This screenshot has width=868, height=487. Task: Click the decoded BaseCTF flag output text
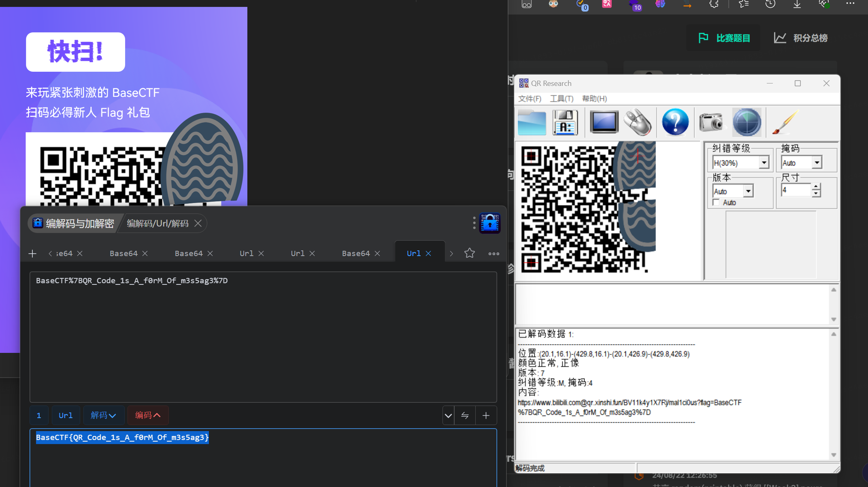click(122, 437)
